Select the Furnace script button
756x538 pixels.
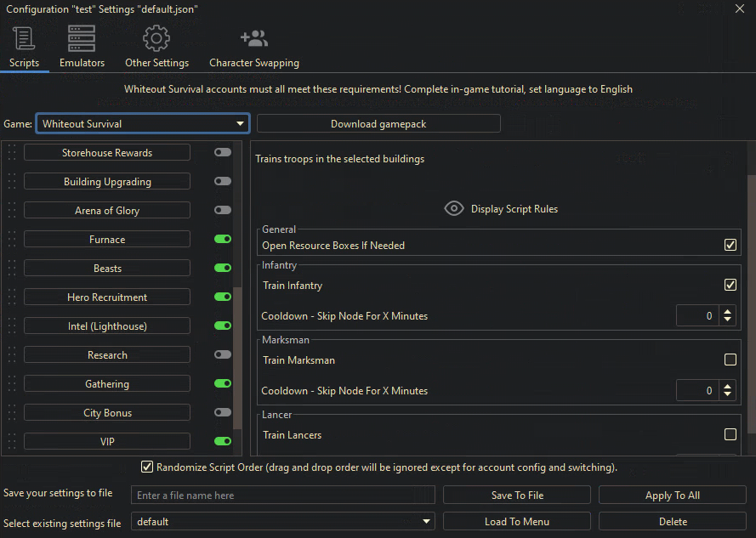107,239
